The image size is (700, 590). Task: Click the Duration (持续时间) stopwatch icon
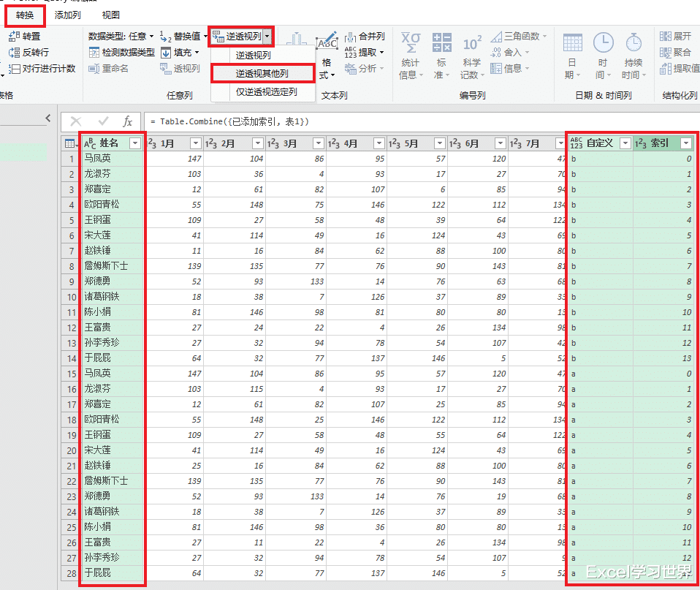point(634,43)
